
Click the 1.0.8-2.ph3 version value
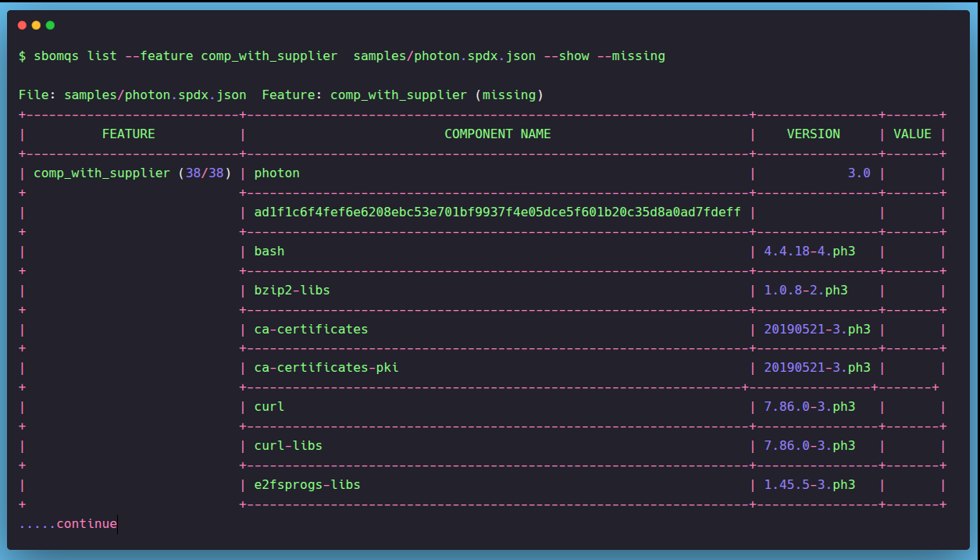point(805,291)
